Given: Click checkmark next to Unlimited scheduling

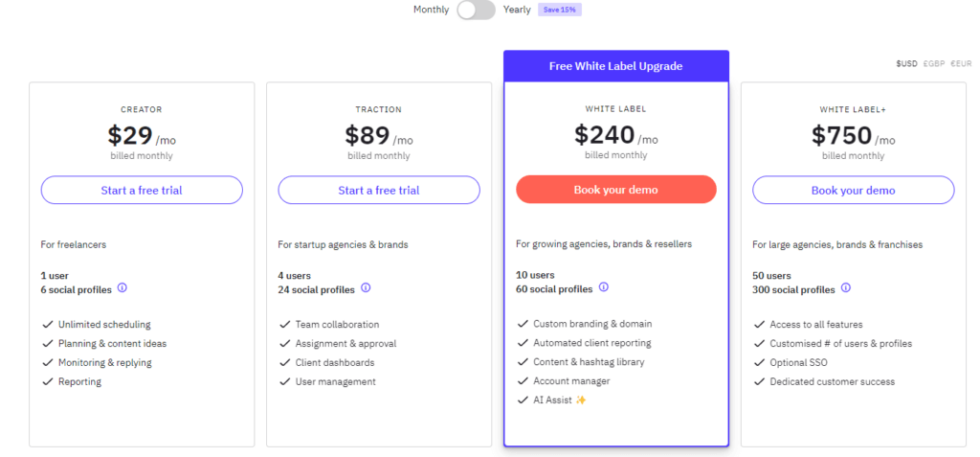Looking at the screenshot, I should click(x=47, y=325).
